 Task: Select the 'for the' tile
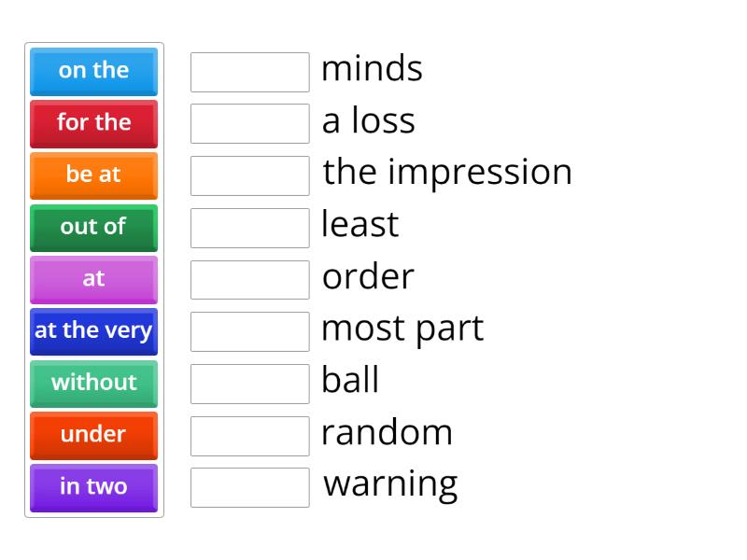[93, 122]
